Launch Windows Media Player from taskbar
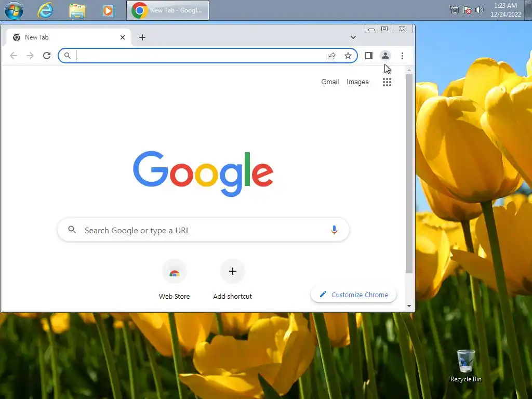532x399 pixels. coord(109,10)
